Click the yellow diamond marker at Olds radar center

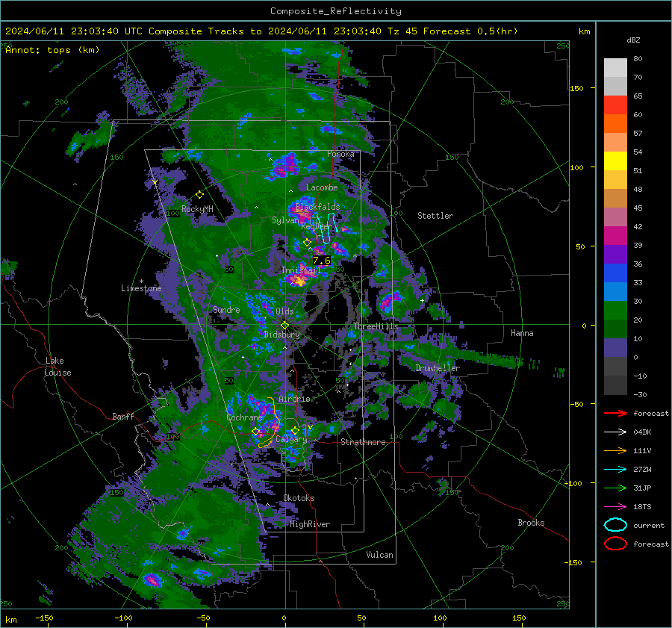284,326
